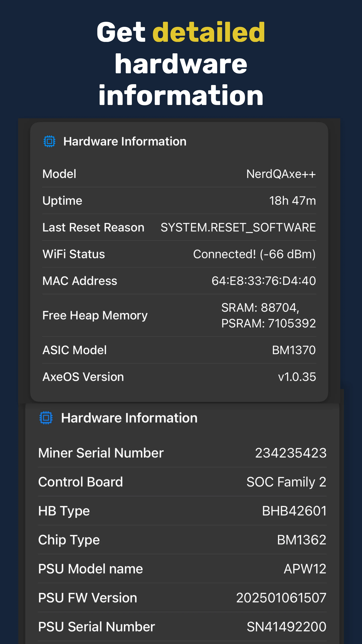Tap the Chip Type value BM1362
The width and height of the screenshot is (362, 644).
(302, 540)
